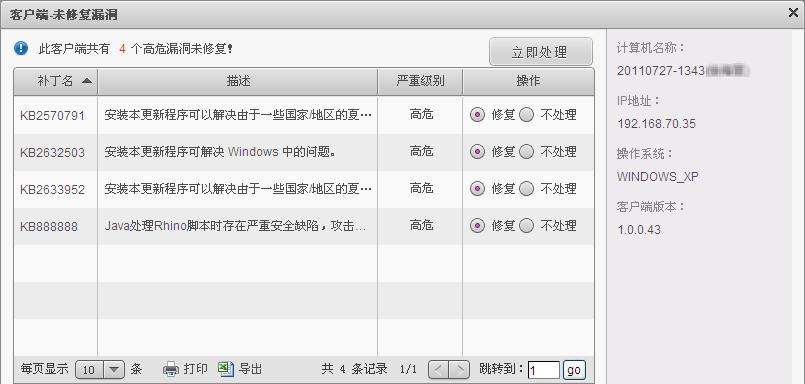
Task: Click 高危 severity in KB888888 row
Action: point(421,225)
